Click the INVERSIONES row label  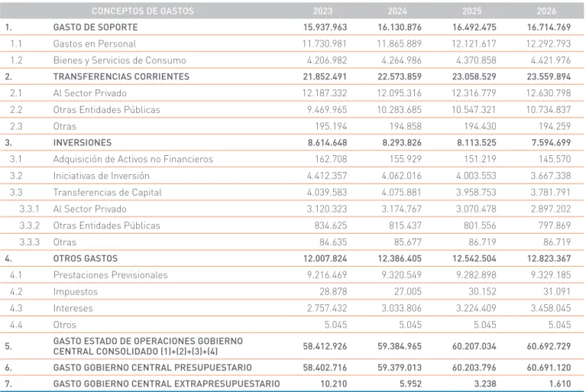83,143
